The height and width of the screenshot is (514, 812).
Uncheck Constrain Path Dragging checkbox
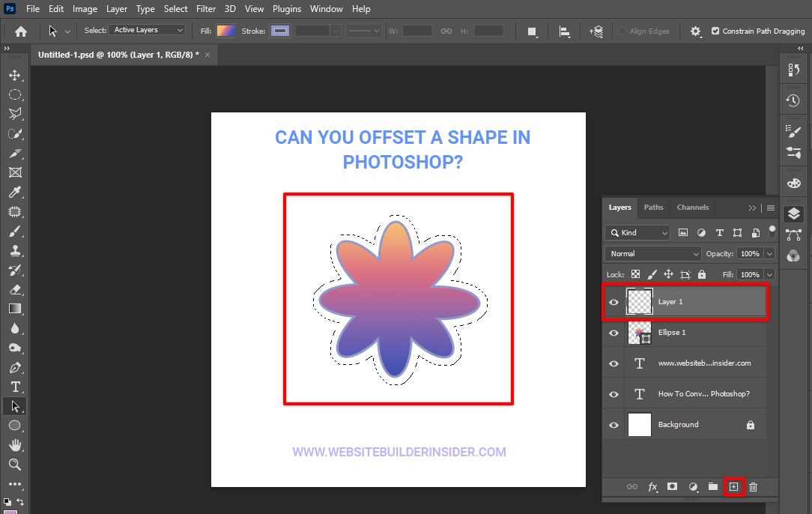715,31
